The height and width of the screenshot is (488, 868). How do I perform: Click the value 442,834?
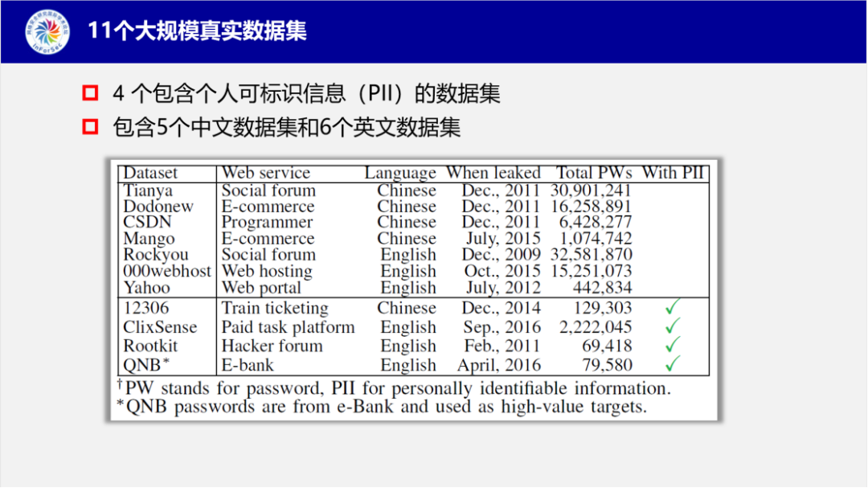[x=602, y=288]
